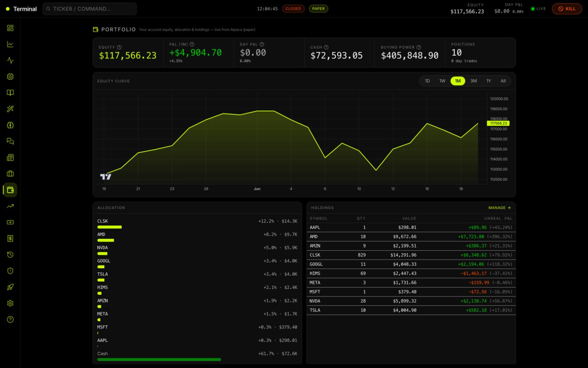
Task: Switch equity curve to 1W range
Action: (442, 81)
